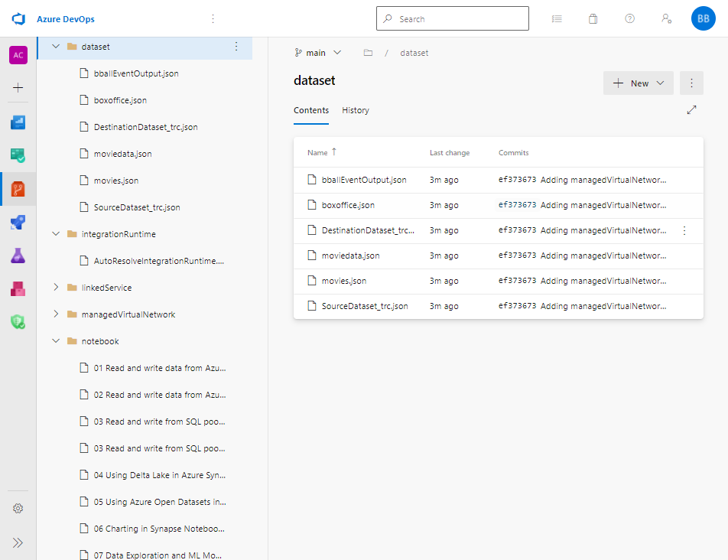Viewport: 728px width, 560px height.
Task: Click the repository root folder breadcrumb icon
Action: click(368, 53)
